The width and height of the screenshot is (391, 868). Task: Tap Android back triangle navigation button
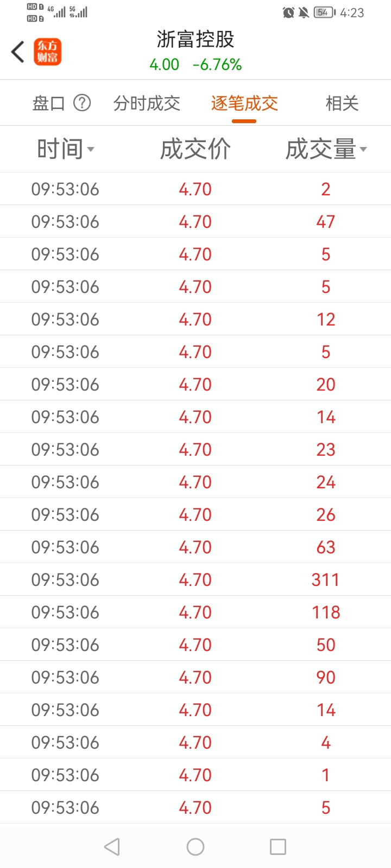(112, 847)
